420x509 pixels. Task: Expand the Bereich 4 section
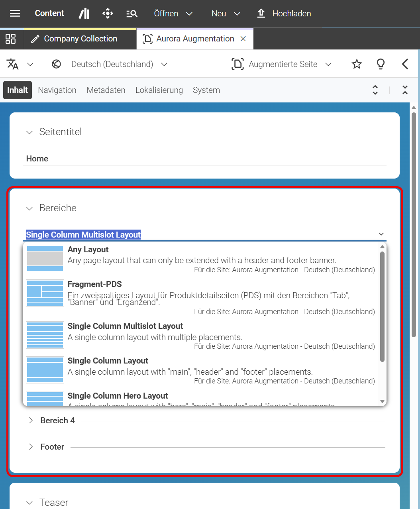click(31, 421)
